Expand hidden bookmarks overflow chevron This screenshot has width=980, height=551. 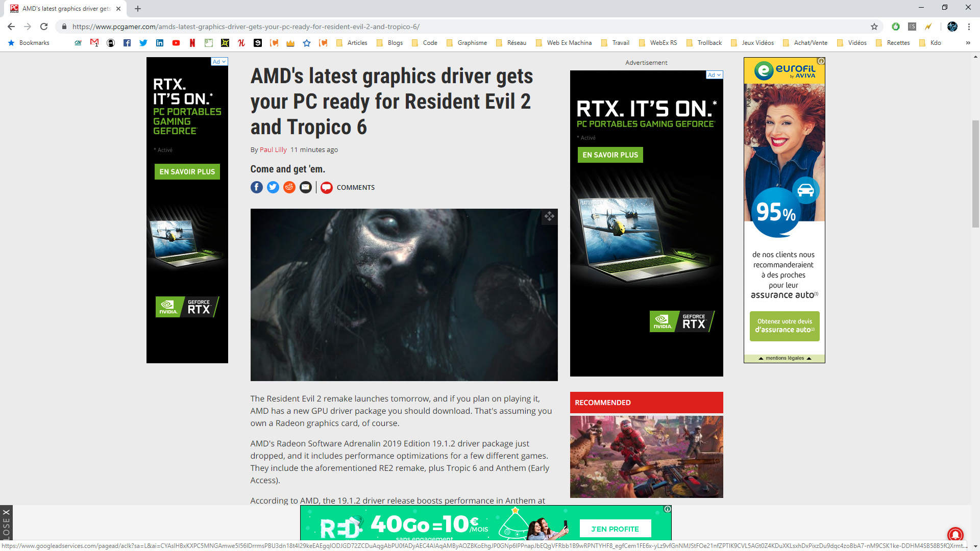tap(968, 43)
